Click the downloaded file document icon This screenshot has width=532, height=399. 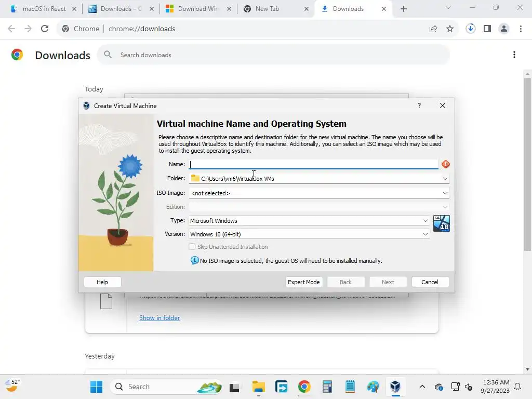106,301
